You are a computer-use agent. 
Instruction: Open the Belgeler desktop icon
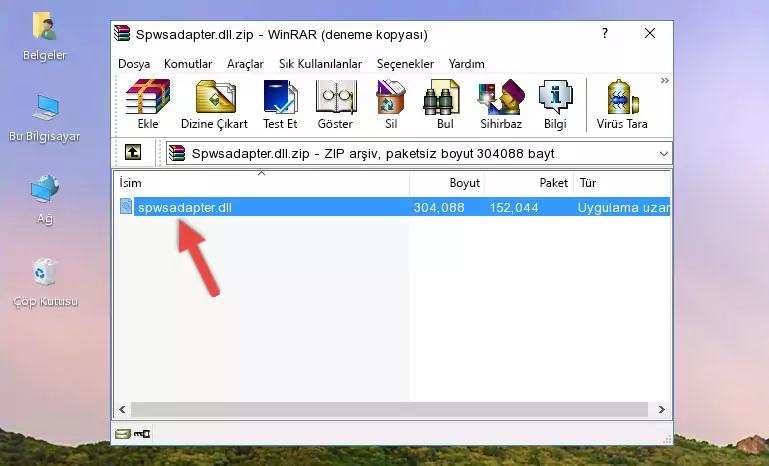tap(45, 37)
